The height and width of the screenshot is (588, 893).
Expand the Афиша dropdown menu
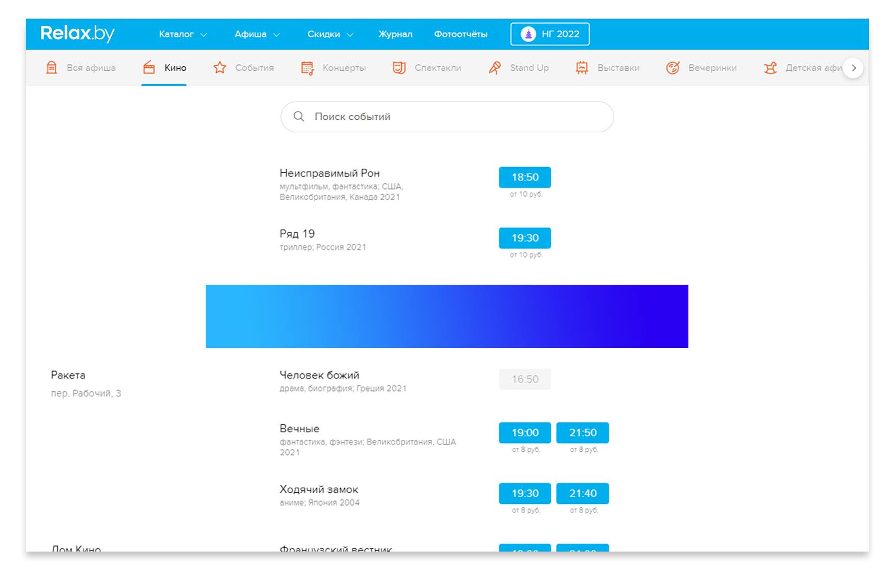pyautogui.click(x=257, y=34)
